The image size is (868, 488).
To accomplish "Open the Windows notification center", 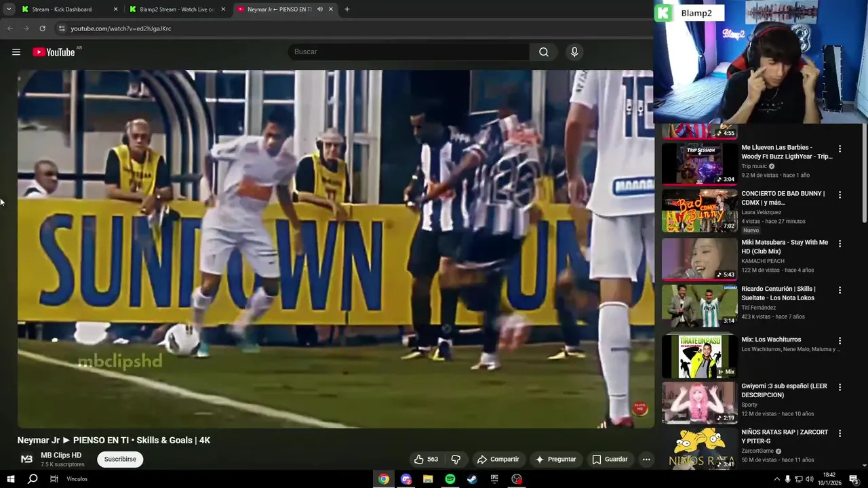I will pos(854,479).
